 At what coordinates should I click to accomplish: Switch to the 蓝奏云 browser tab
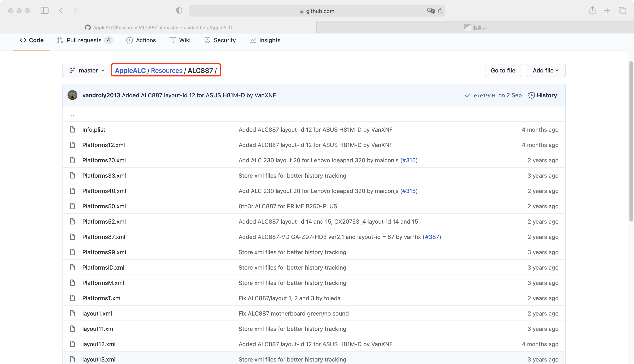coord(475,28)
